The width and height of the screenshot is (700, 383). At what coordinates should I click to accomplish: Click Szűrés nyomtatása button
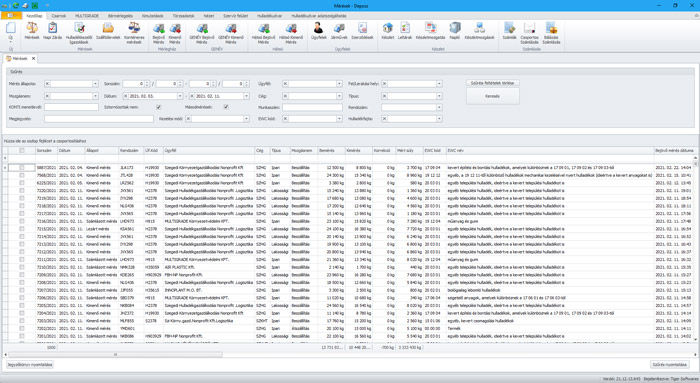(669, 365)
